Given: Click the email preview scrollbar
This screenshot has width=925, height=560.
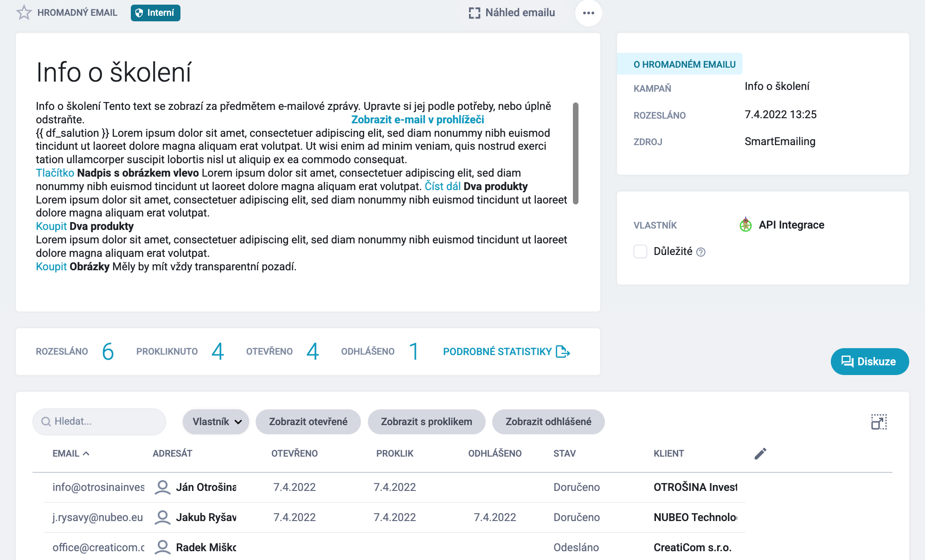Looking at the screenshot, I should point(576,153).
